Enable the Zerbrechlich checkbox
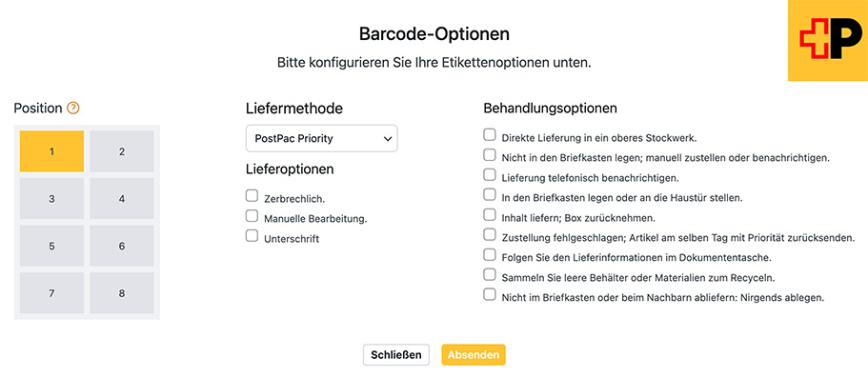The width and height of the screenshot is (868, 378). click(252, 195)
